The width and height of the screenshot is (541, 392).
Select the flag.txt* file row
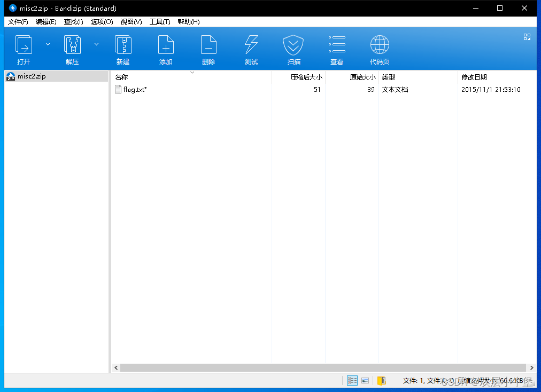(323, 90)
